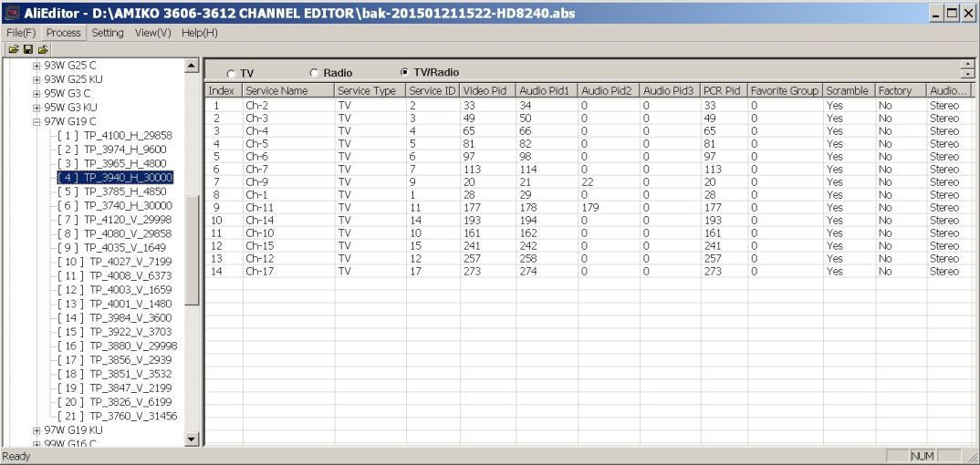Image resolution: width=980 pixels, height=465 pixels.
Task: Click tree scrollbar up arrow
Action: click(x=192, y=65)
